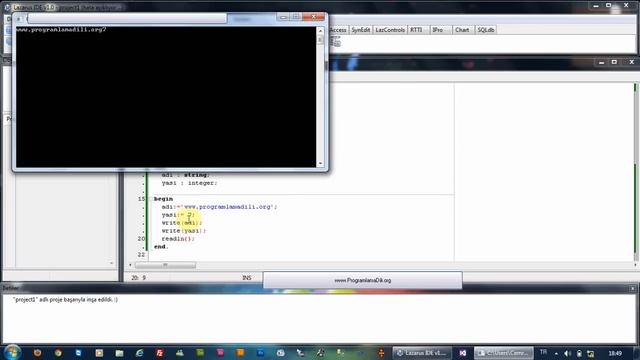Click the console output text line
Viewport: 640px width, 360px height.
(61, 30)
